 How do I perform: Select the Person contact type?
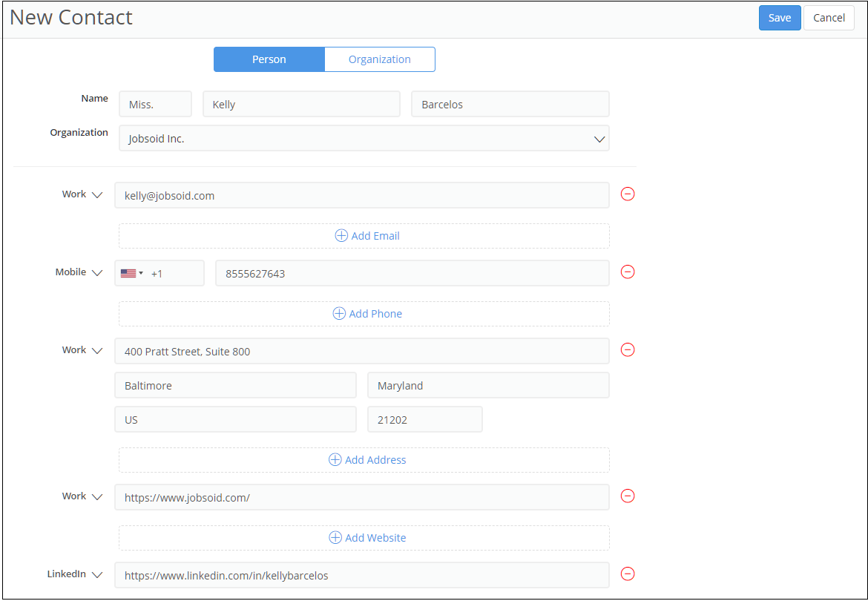pyautogui.click(x=269, y=59)
